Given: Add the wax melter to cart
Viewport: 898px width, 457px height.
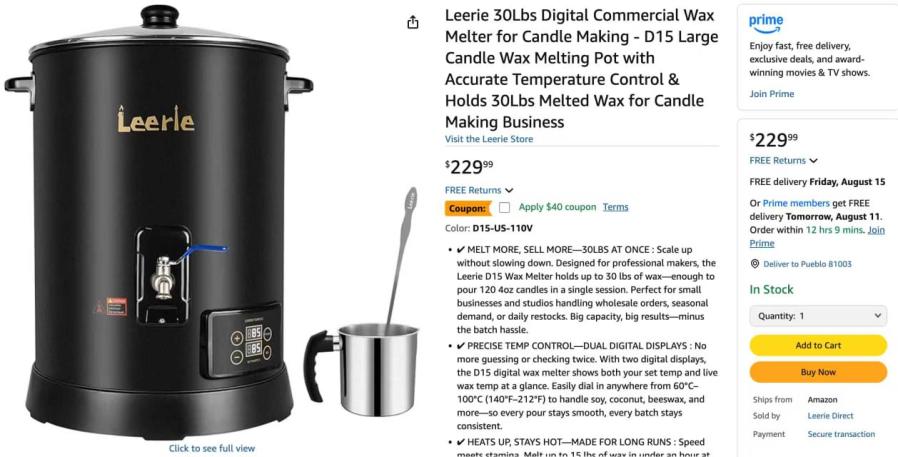Looking at the screenshot, I should pyautogui.click(x=818, y=345).
